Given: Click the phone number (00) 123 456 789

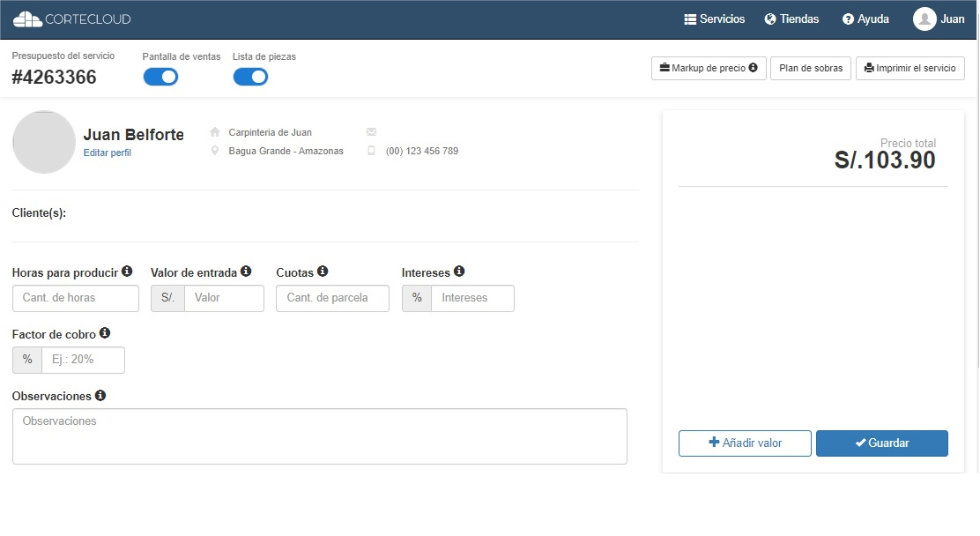Looking at the screenshot, I should [422, 151].
